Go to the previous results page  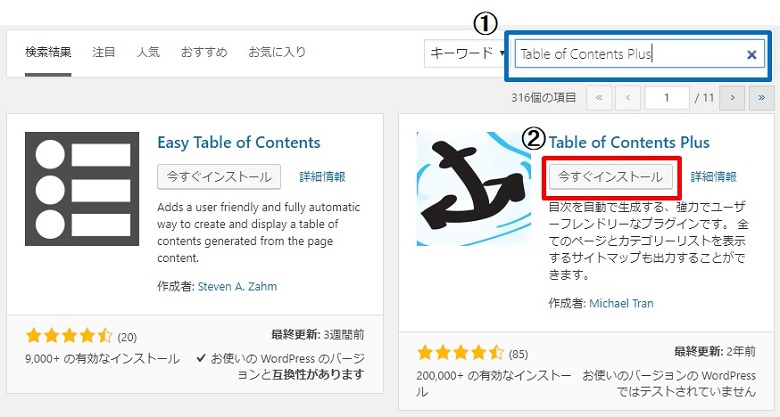[628, 98]
